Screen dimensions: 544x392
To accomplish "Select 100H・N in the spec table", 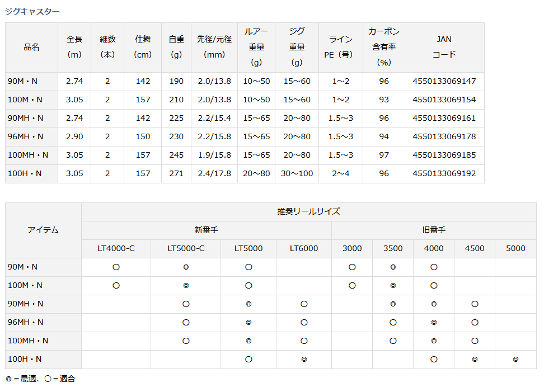I will click(25, 173).
